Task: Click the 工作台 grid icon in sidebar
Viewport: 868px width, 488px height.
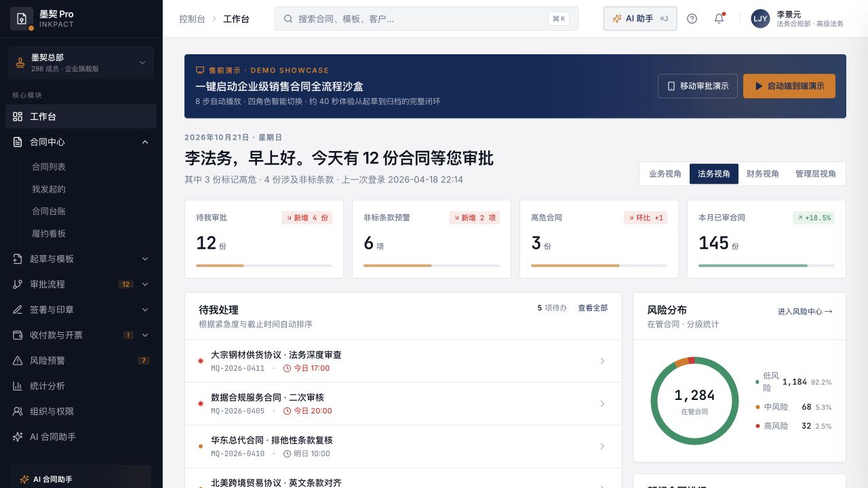Action: click(18, 117)
